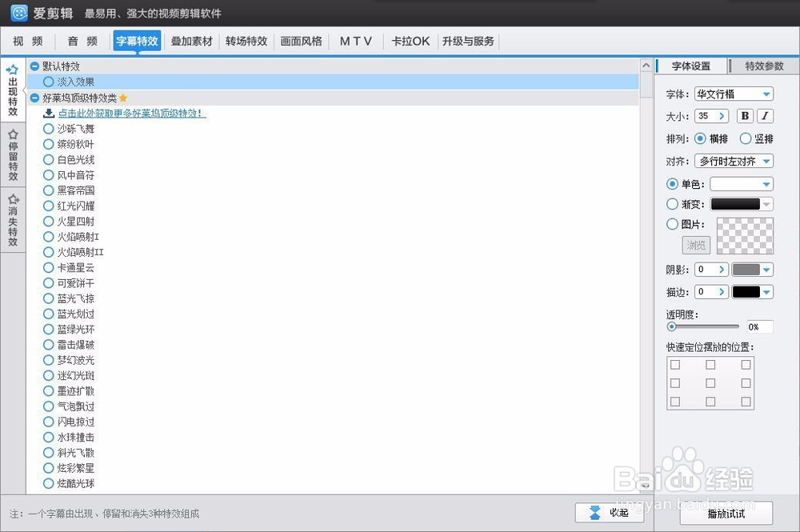Click 收起 collapse hourglass button
Viewport: 800px width, 532px height.
(x=610, y=512)
